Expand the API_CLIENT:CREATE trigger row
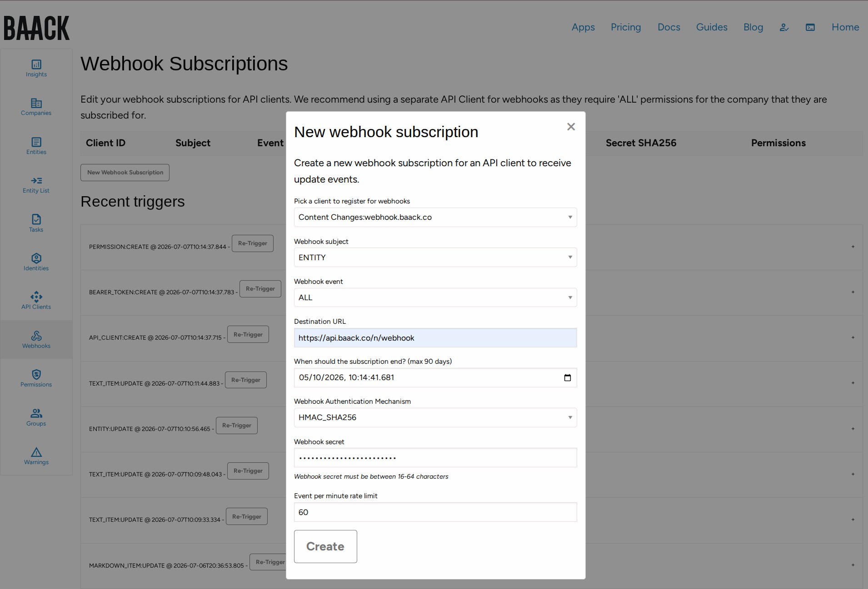This screenshot has height=589, width=868. pos(853,337)
